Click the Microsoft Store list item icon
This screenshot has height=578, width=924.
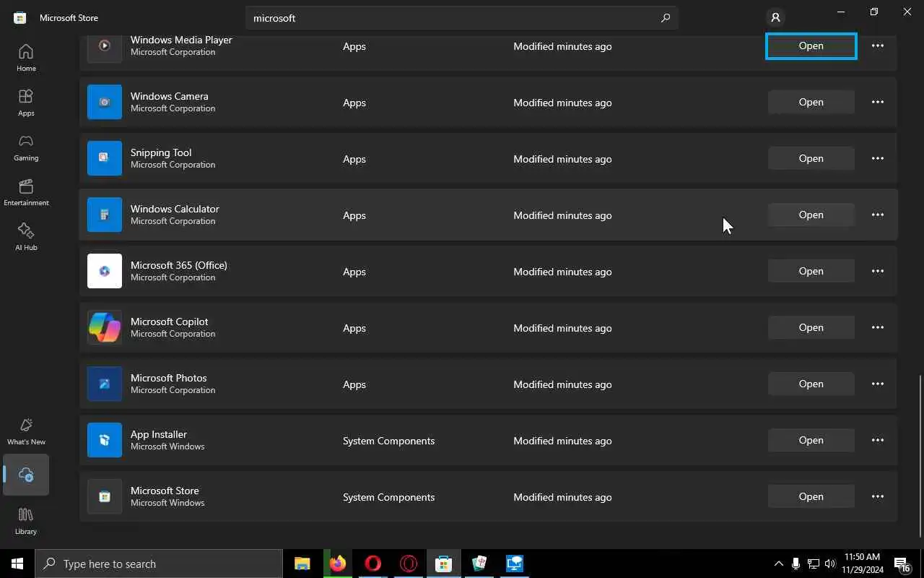pyautogui.click(x=105, y=496)
